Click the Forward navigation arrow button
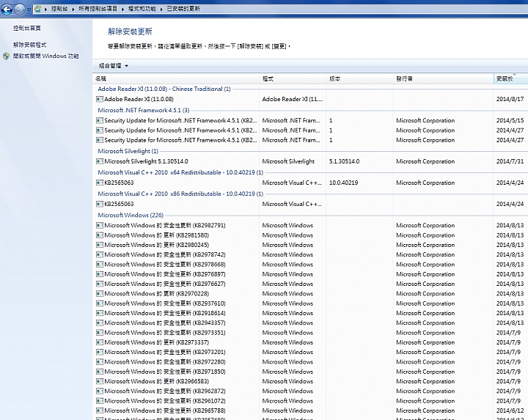The height and width of the screenshot is (420, 528). point(20,10)
